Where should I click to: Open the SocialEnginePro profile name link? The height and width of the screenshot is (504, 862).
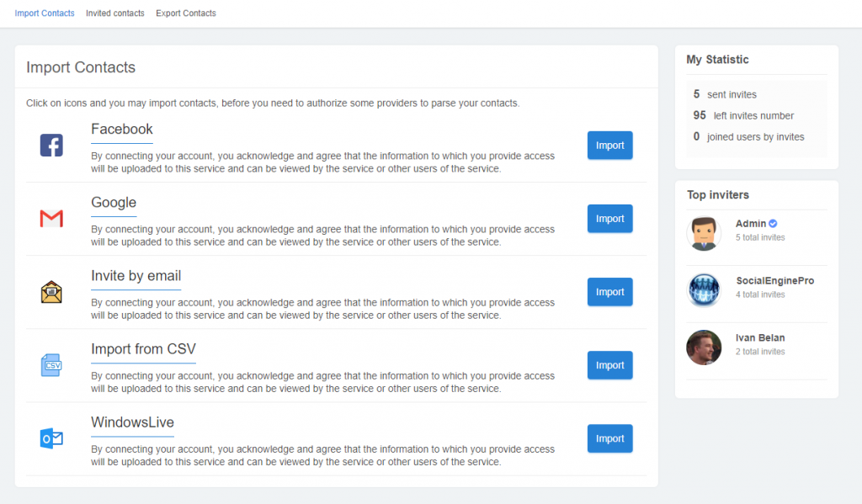pyautogui.click(x=774, y=281)
